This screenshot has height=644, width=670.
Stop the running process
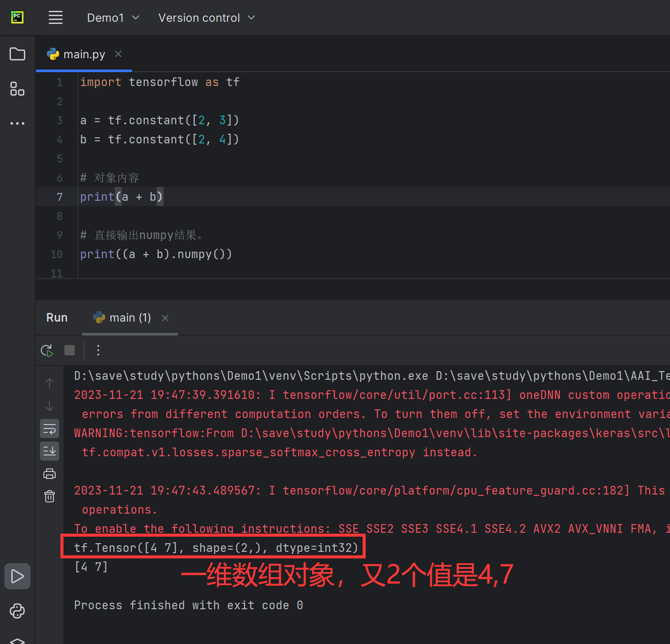(70, 350)
